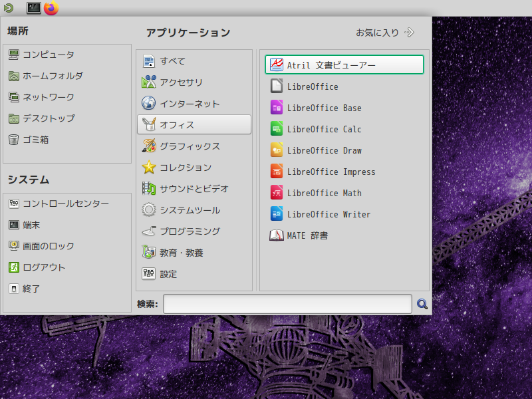The width and height of the screenshot is (532, 399).
Task: Open LibreOffice Impress icon
Action: click(277, 172)
